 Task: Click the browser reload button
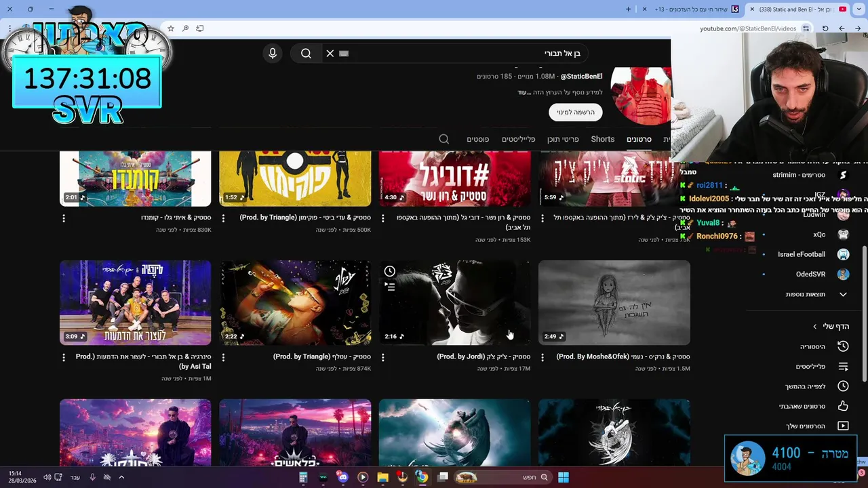tap(825, 28)
